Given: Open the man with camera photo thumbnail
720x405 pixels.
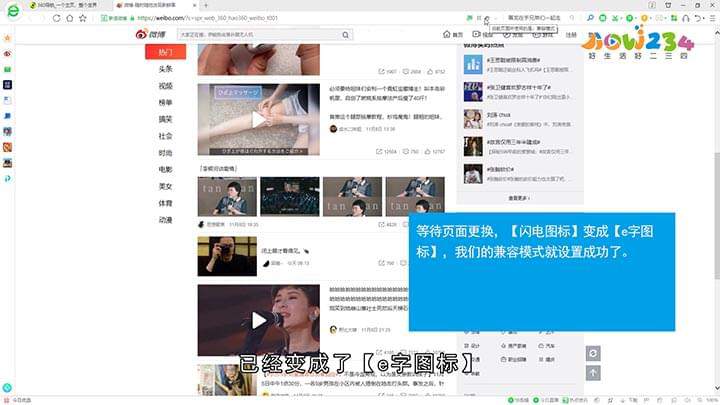Looking at the screenshot, I should tap(227, 256).
